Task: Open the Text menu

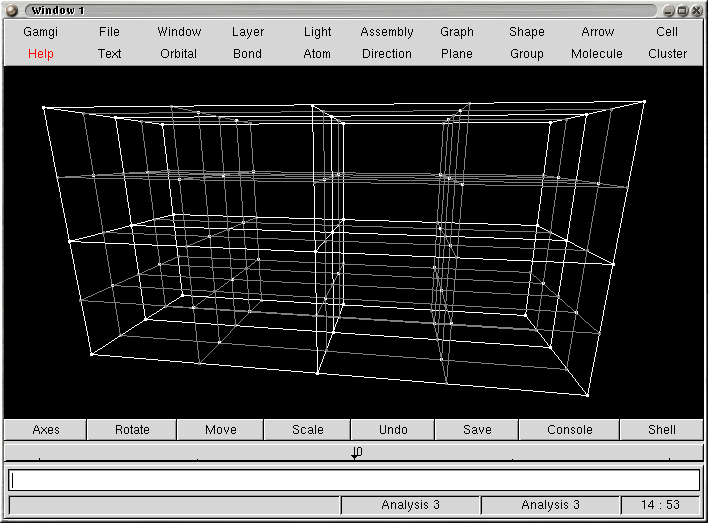Action: 109,54
